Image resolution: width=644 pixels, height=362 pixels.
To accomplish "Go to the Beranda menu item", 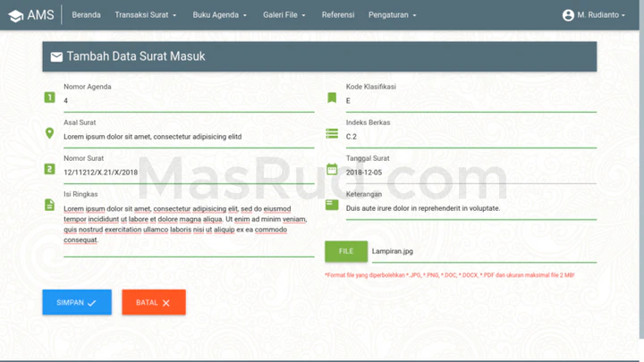I will pos(86,15).
